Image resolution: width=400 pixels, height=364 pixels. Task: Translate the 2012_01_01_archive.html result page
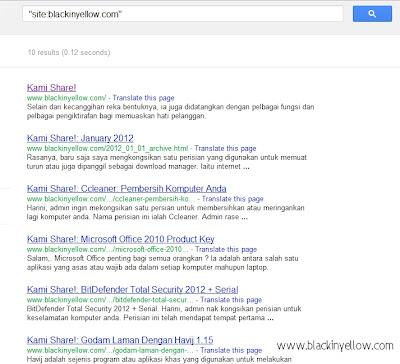coord(225,148)
